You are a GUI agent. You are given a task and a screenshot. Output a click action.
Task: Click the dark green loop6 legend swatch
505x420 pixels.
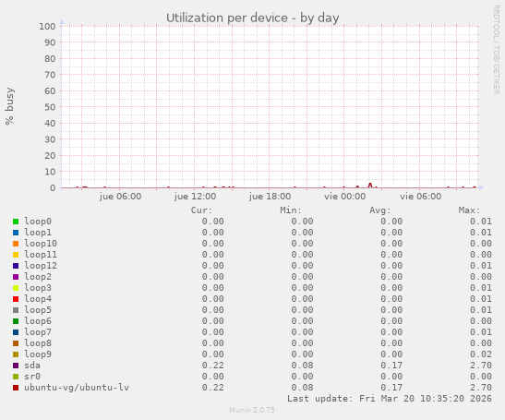[16, 321]
